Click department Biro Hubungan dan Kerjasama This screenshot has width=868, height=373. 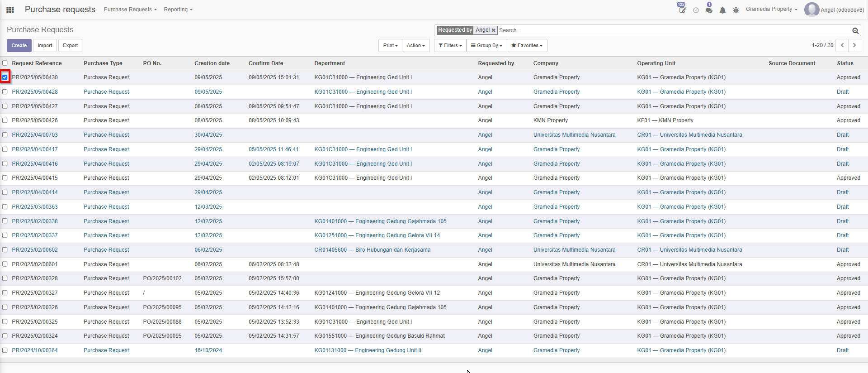373,250
